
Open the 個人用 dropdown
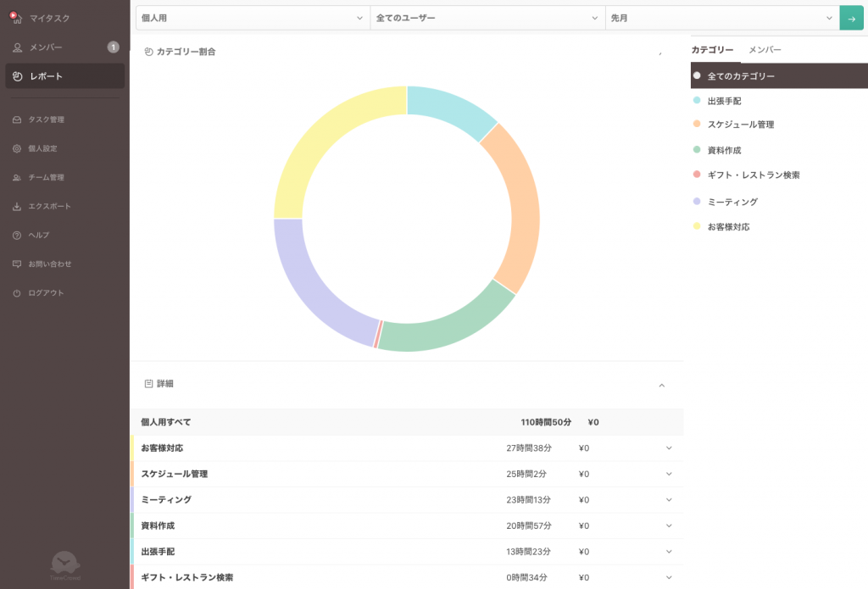pyautogui.click(x=252, y=18)
